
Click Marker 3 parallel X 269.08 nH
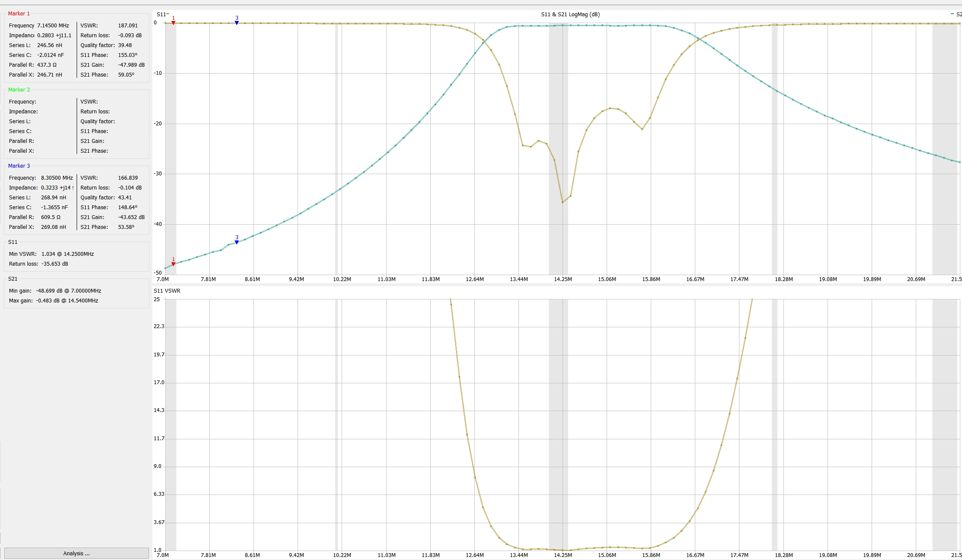pyautogui.click(x=54, y=227)
